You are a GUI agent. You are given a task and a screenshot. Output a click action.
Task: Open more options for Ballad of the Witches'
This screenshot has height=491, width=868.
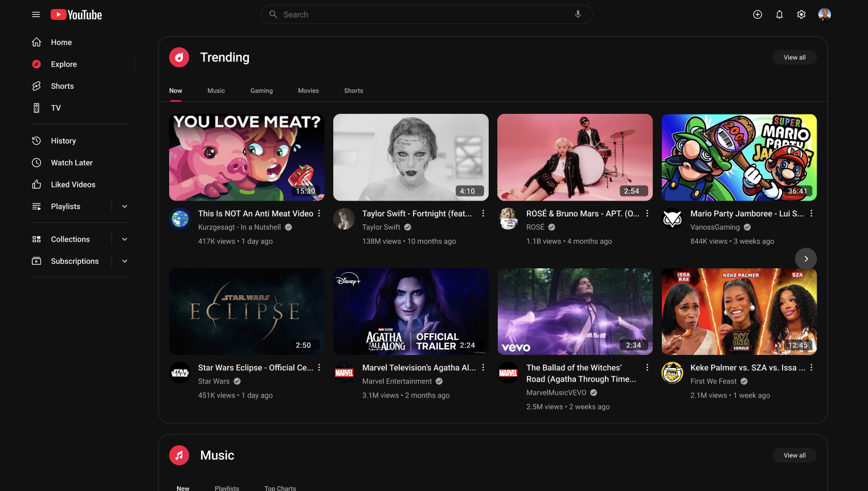click(x=647, y=368)
